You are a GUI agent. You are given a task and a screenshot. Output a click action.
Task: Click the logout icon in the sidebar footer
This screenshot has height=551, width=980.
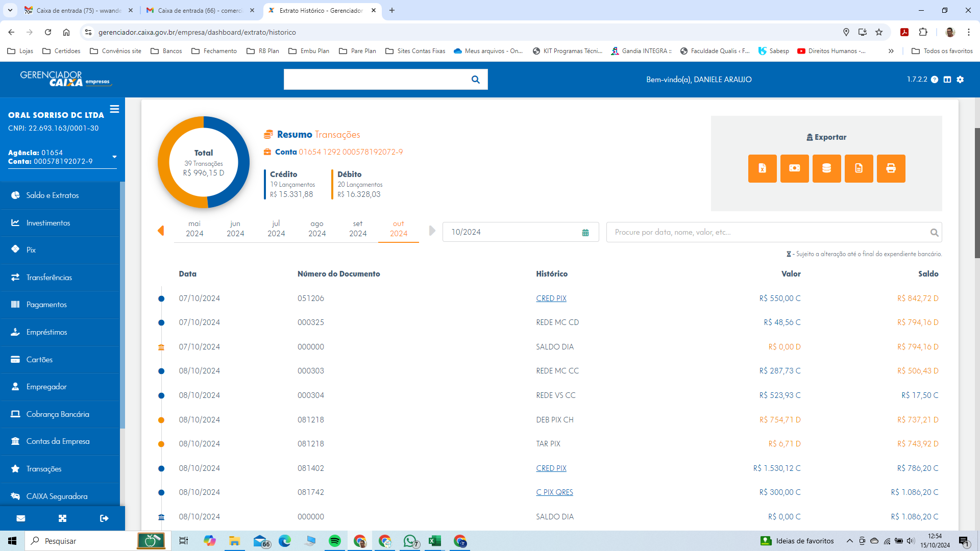[x=104, y=518]
